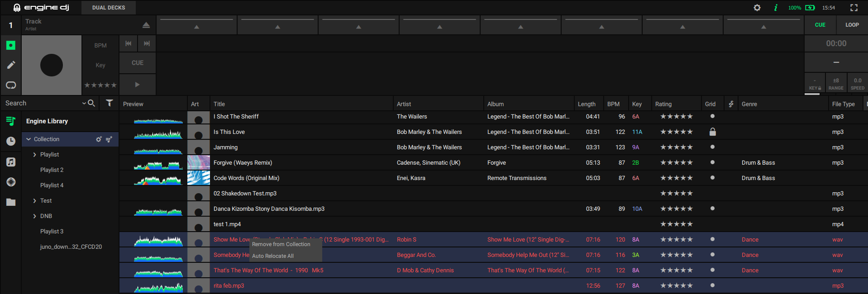Switch to the CUE tab

pos(820,25)
